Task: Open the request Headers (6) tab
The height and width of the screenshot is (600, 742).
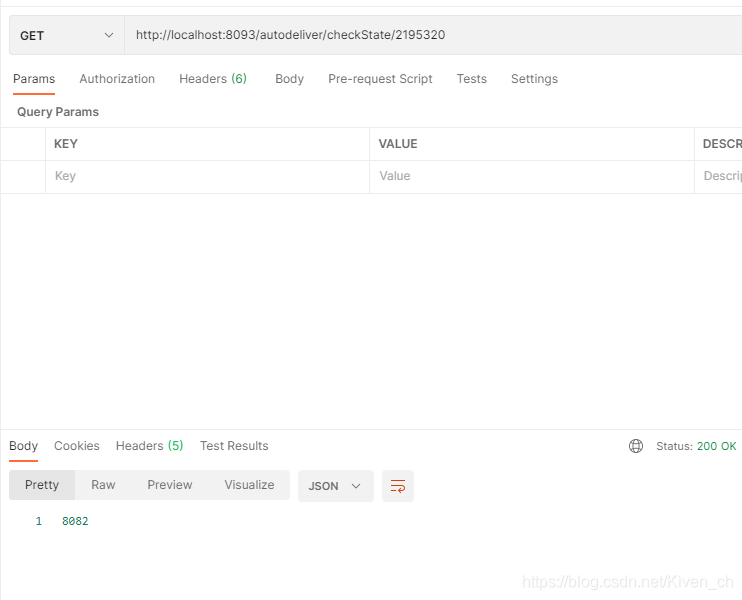Action: coord(213,79)
